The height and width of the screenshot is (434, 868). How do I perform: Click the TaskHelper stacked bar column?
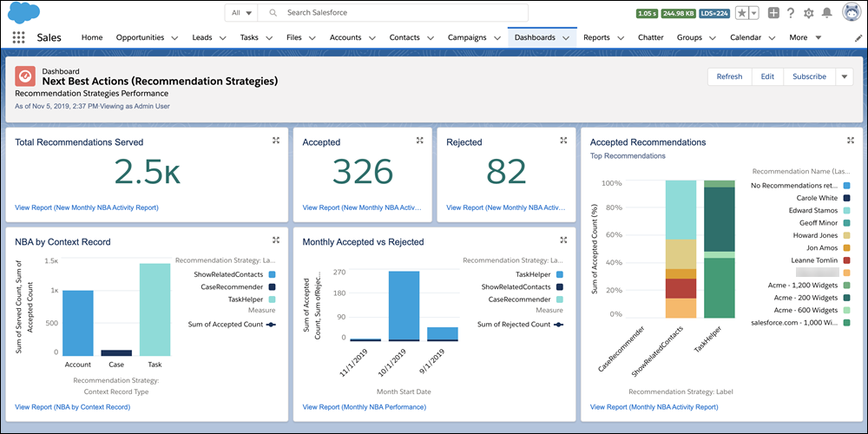[719, 249]
